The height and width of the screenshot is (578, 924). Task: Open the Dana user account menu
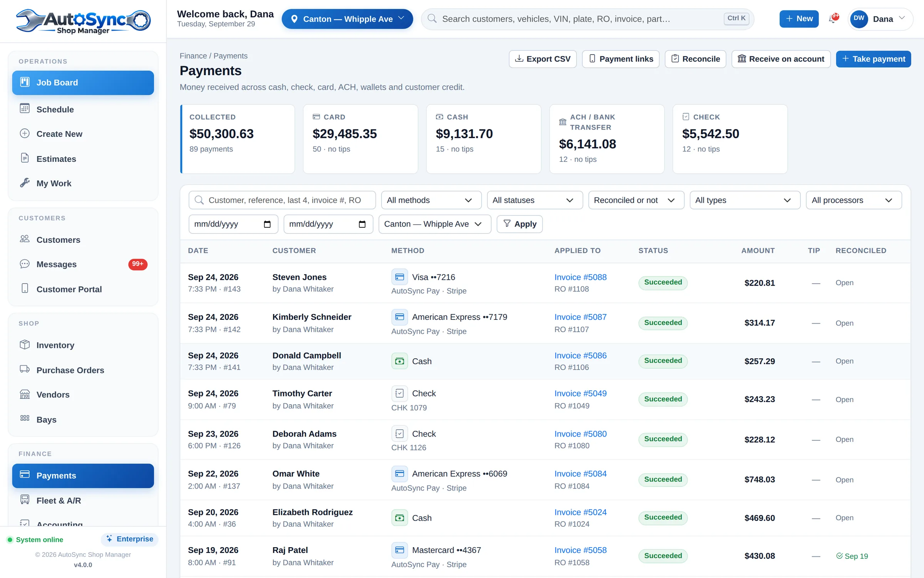pyautogui.click(x=880, y=19)
